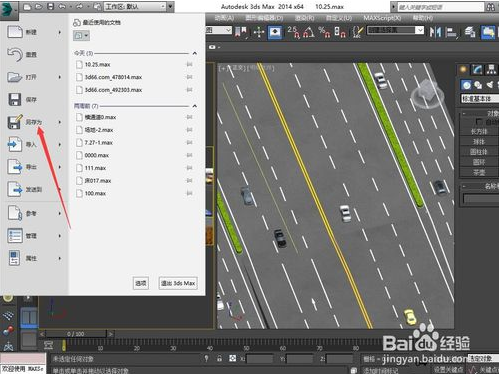
Task: Select the Lights category icon
Action: (489, 85)
